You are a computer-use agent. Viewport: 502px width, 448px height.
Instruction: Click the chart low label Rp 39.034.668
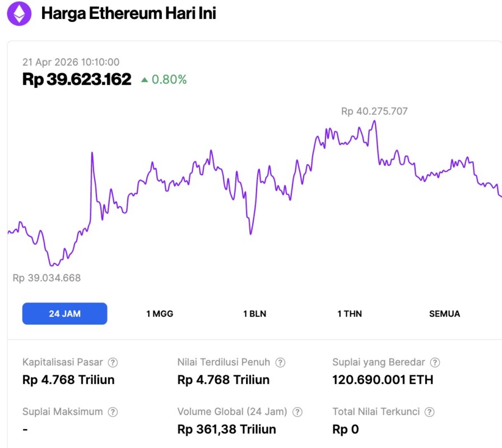tap(47, 278)
